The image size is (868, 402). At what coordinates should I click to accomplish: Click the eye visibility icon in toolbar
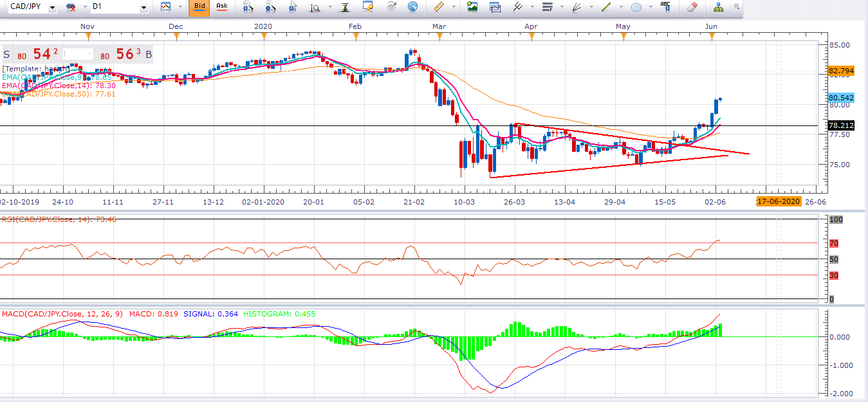click(391, 8)
